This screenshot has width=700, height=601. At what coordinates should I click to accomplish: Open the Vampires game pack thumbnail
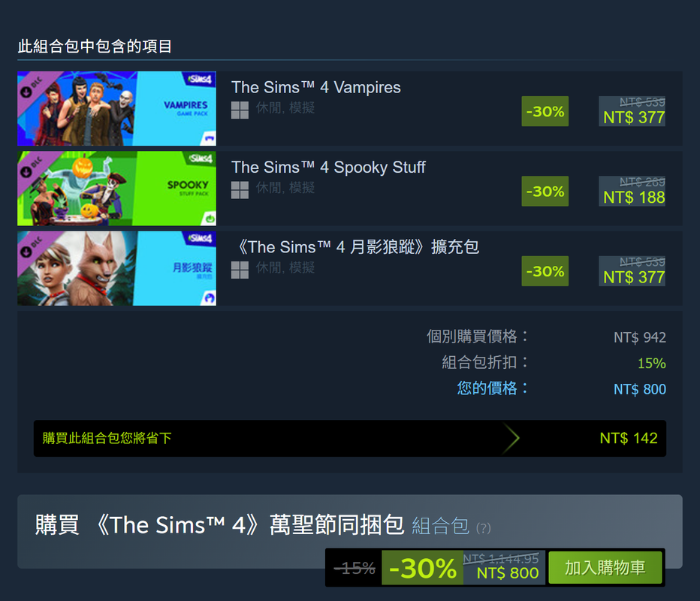pos(116,108)
